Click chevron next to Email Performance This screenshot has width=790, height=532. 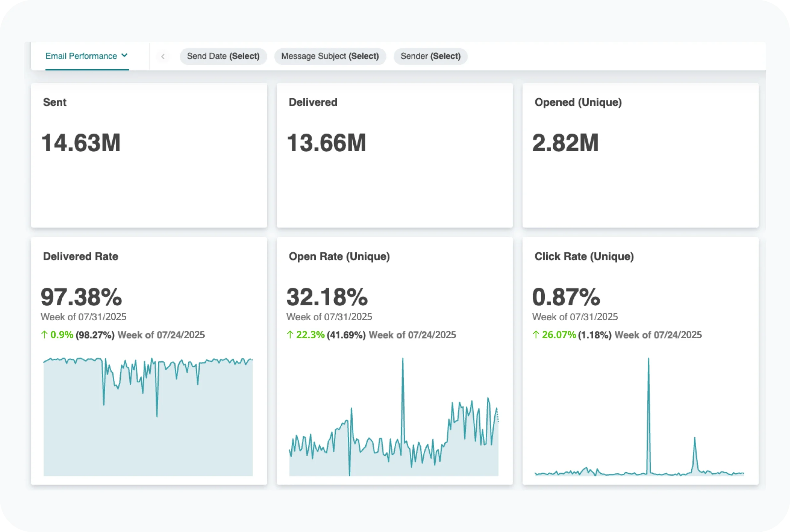pos(124,55)
